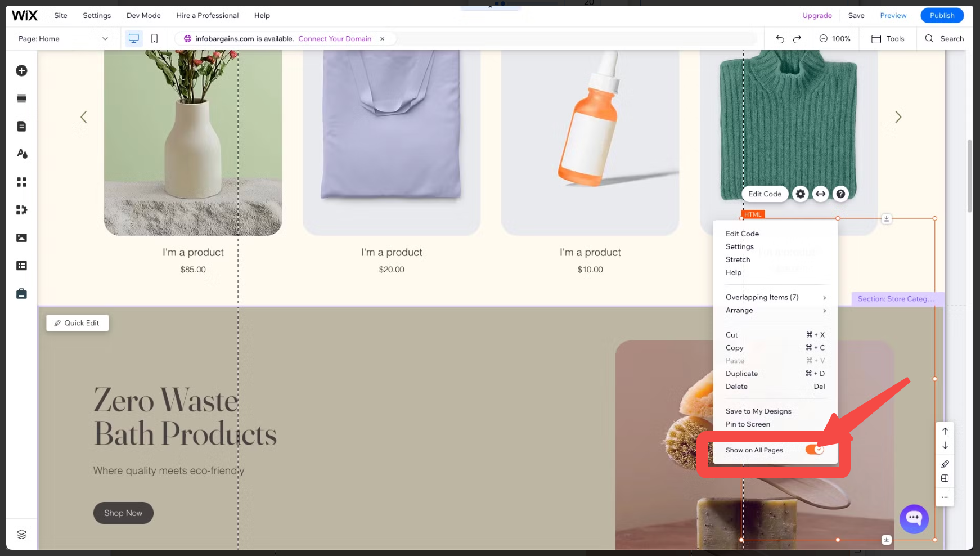980x556 pixels.
Task: Click next arrow on product carousel
Action: point(898,117)
